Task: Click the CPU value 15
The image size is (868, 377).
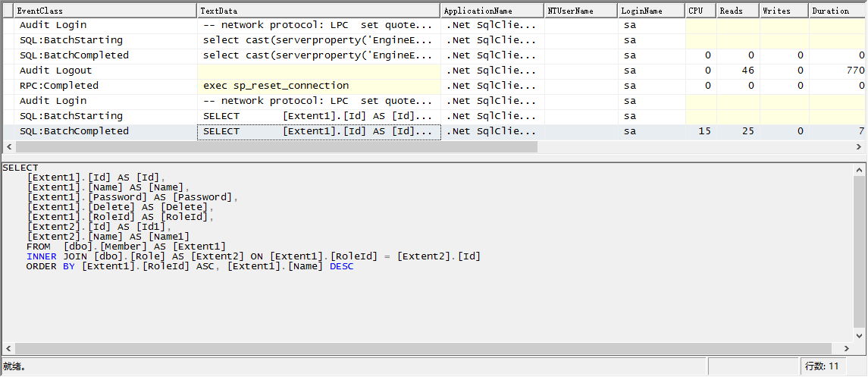Action: pos(705,131)
